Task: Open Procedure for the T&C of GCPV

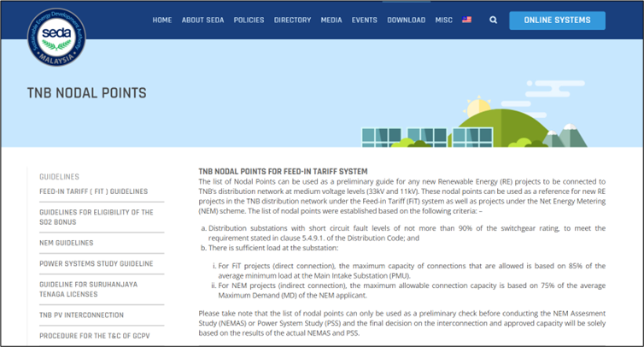Action: point(95,336)
